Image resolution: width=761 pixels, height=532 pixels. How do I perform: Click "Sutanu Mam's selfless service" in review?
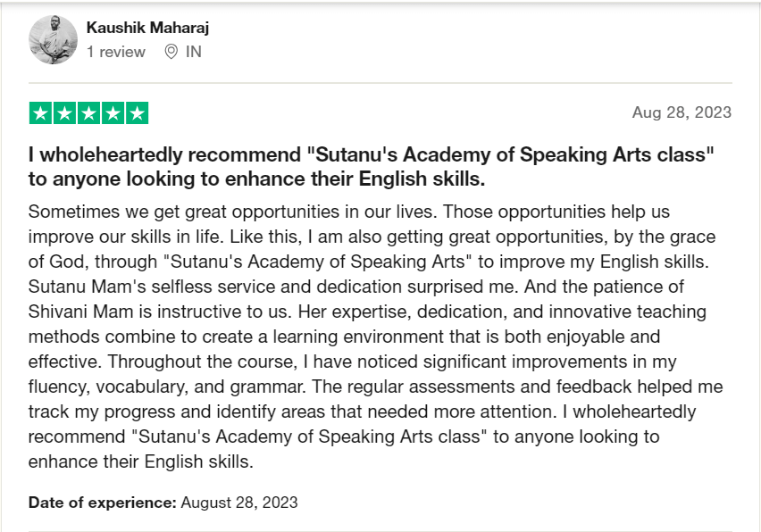[x=152, y=287]
